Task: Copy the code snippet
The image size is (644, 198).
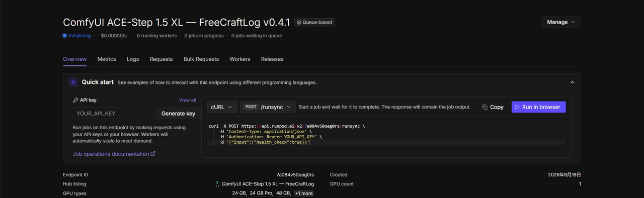Action: click(x=493, y=107)
